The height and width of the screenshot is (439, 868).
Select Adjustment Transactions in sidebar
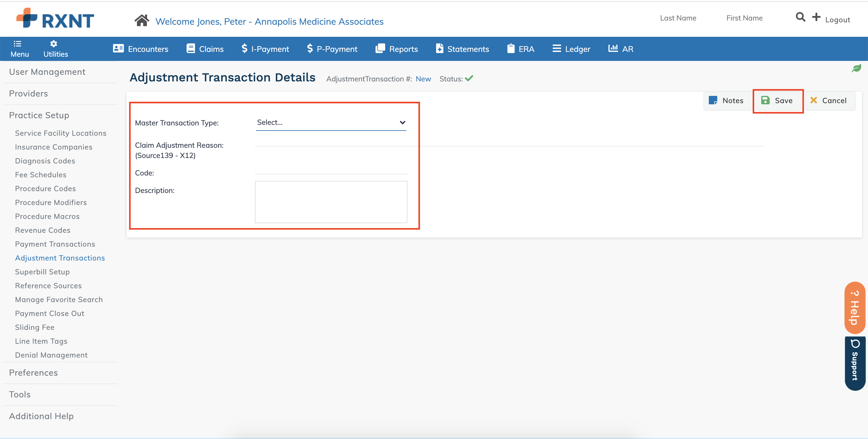click(x=60, y=258)
